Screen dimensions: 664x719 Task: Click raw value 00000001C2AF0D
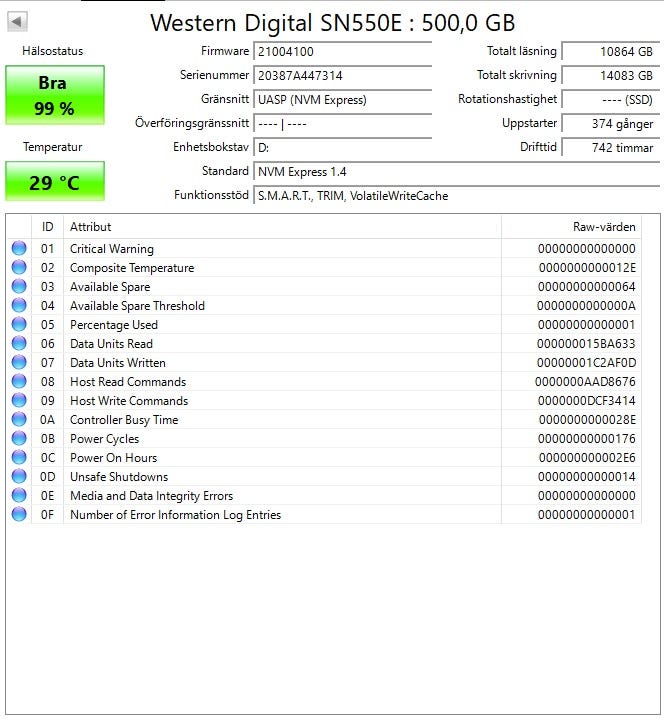tap(587, 363)
